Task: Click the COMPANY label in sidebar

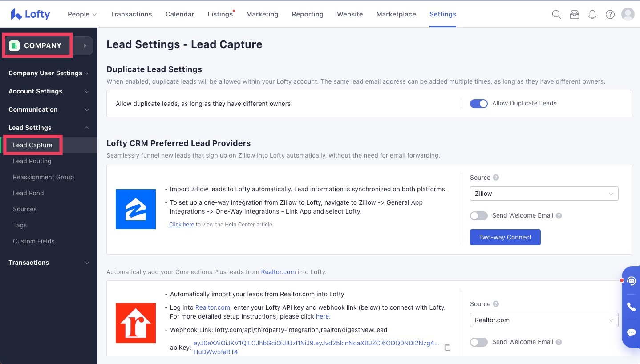Action: click(43, 45)
